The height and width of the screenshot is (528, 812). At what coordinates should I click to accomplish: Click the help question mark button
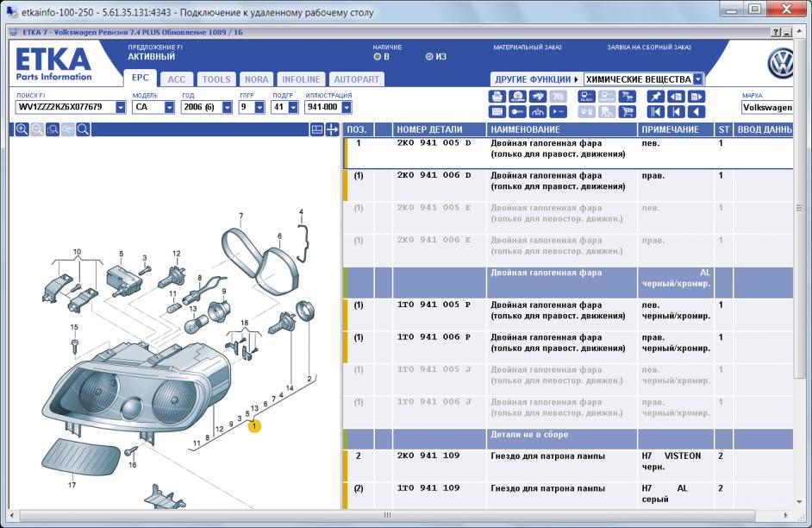point(775,32)
